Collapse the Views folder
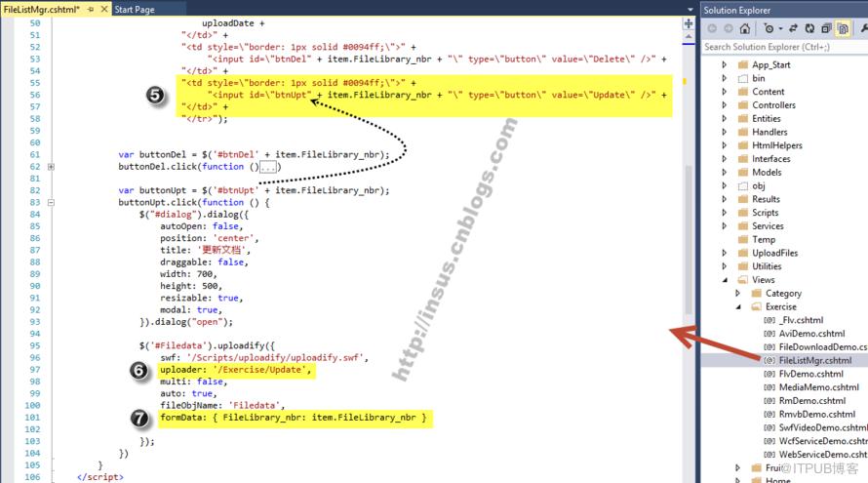This screenshot has width=868, height=483. pyautogui.click(x=725, y=280)
